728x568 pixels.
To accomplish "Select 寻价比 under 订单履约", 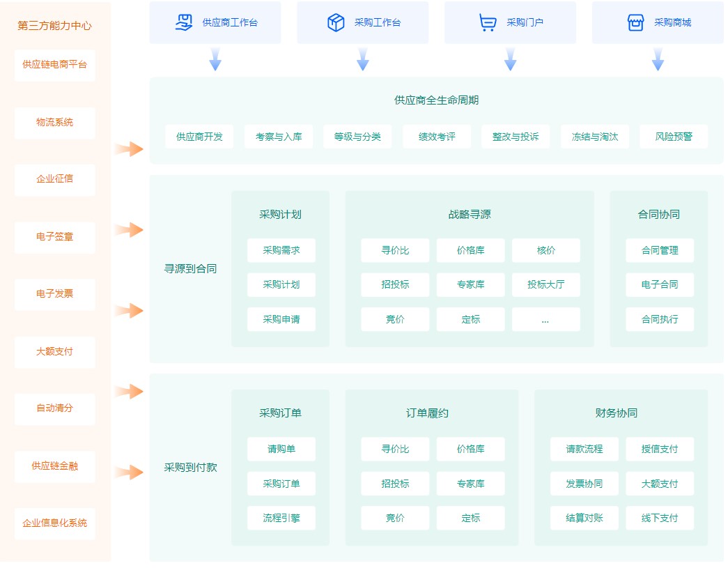I will click(x=395, y=449).
